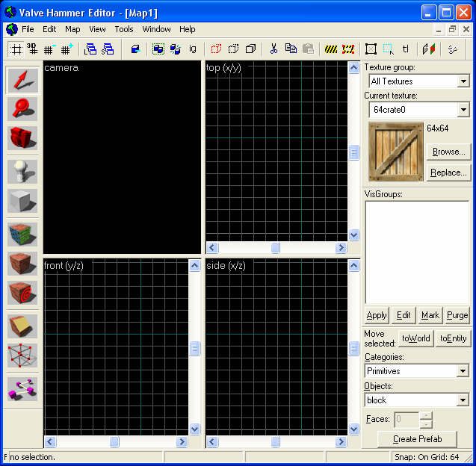This screenshot has width=476, height=466.
Task: Click the Copy toolbar icon
Action: (291, 49)
